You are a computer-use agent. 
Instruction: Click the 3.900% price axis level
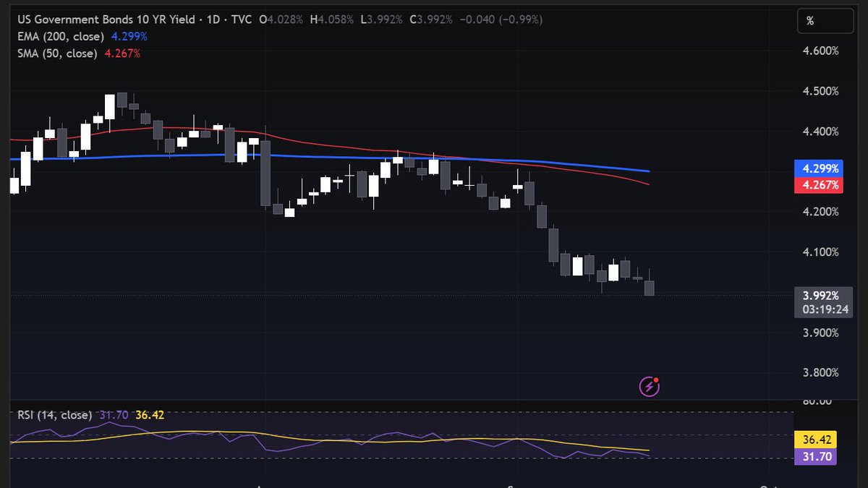pos(820,333)
